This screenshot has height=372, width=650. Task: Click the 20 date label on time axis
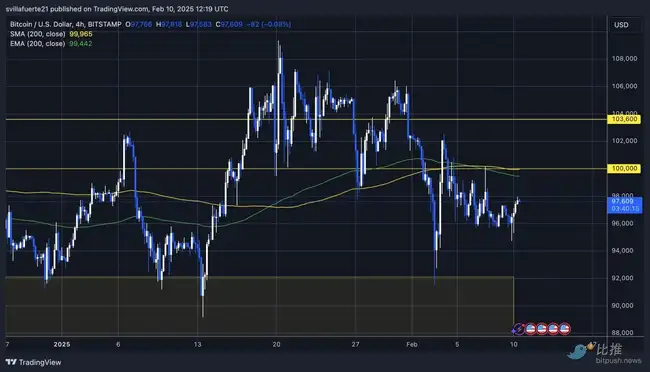pos(276,344)
